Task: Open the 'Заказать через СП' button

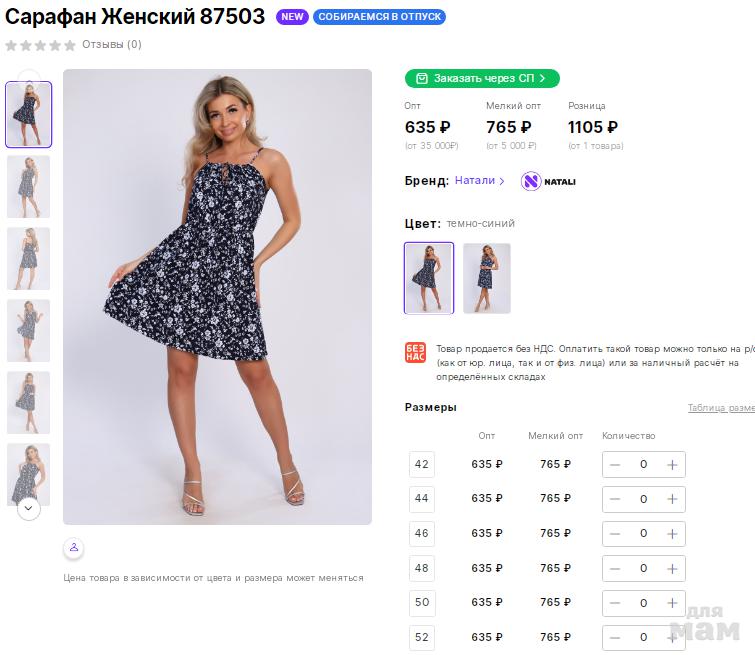Action: (x=482, y=78)
